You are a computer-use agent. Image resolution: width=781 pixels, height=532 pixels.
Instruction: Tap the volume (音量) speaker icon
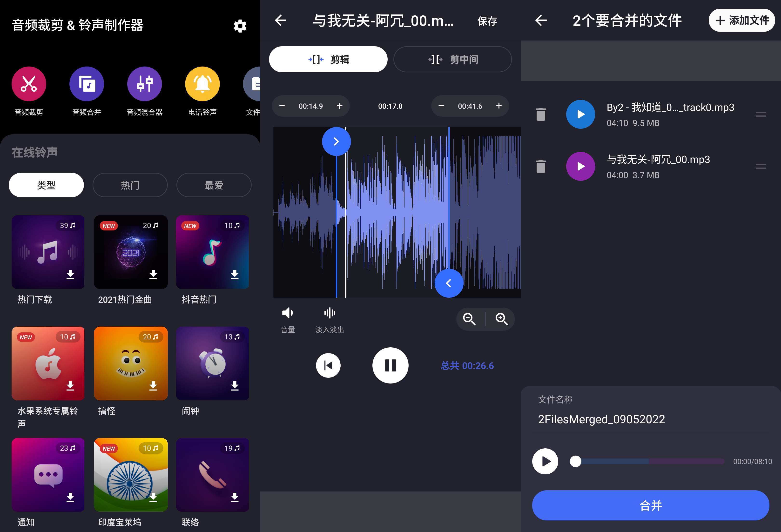pyautogui.click(x=288, y=313)
